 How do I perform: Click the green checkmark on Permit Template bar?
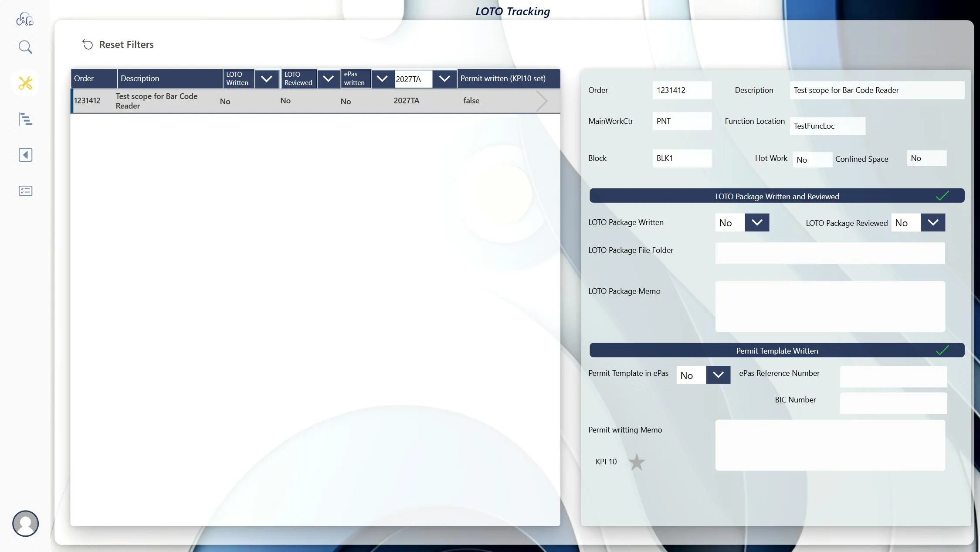point(942,350)
